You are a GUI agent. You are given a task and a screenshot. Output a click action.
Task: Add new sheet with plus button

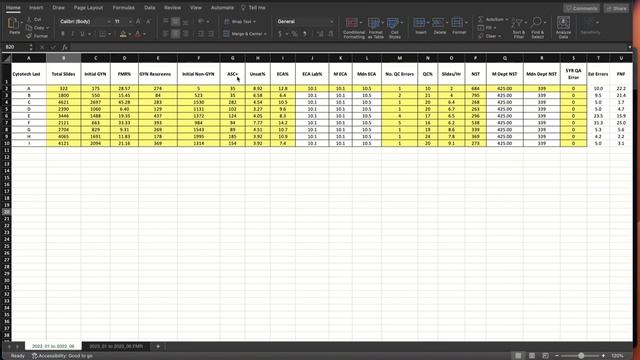coord(158,347)
